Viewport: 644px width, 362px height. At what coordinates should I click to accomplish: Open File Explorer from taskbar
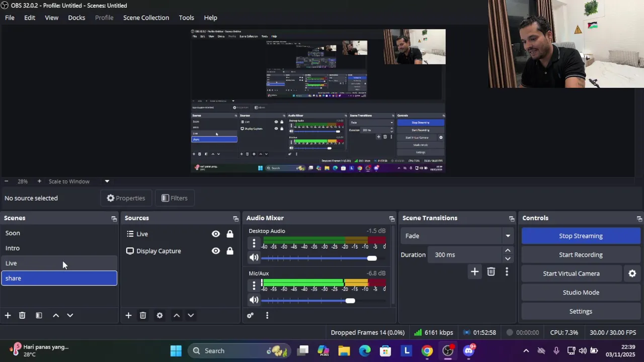pos(344,351)
